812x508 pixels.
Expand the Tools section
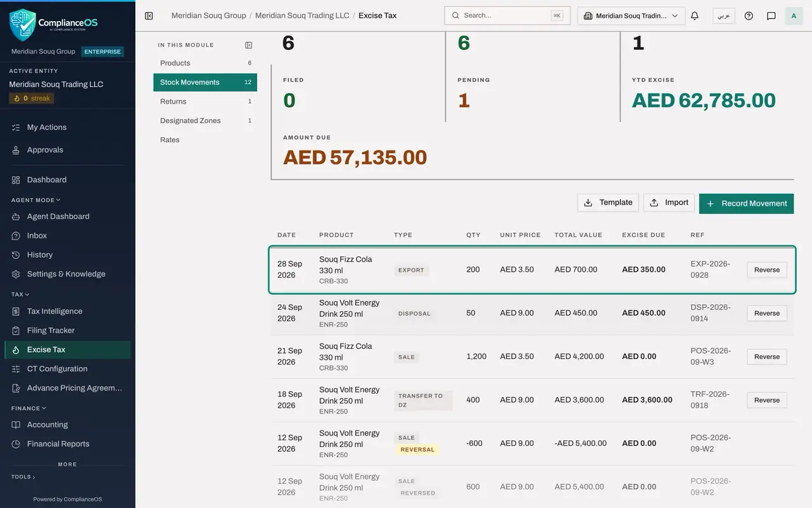[x=23, y=477]
